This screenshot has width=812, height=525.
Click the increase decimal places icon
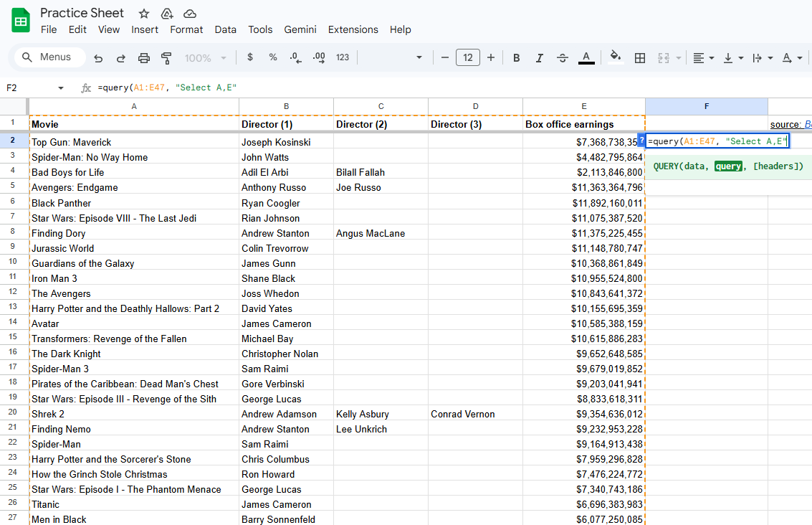[319, 57]
